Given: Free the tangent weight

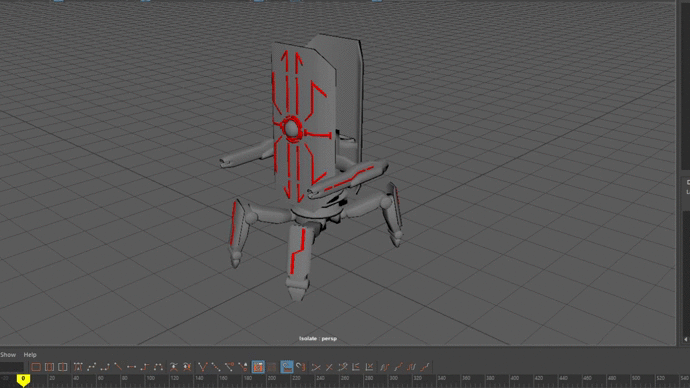Looking at the screenshot, I should tap(229, 367).
